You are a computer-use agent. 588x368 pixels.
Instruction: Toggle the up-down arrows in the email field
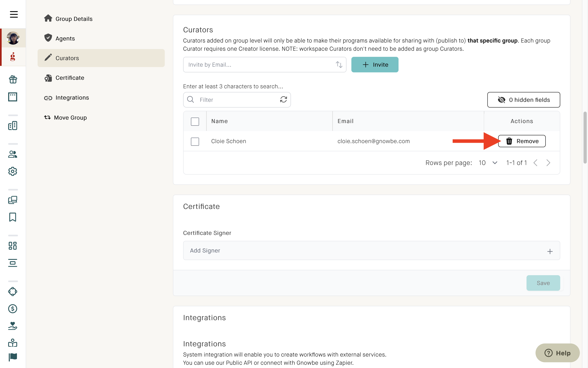[339, 64]
